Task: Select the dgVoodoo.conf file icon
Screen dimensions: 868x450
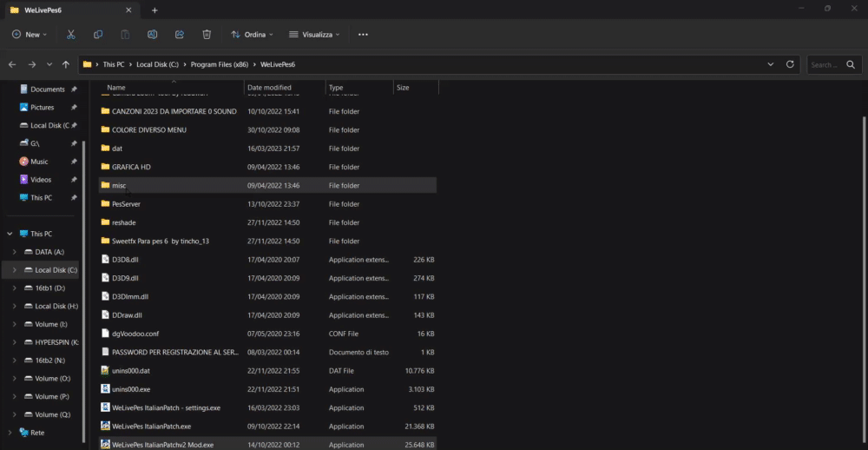Action: pyautogui.click(x=105, y=334)
